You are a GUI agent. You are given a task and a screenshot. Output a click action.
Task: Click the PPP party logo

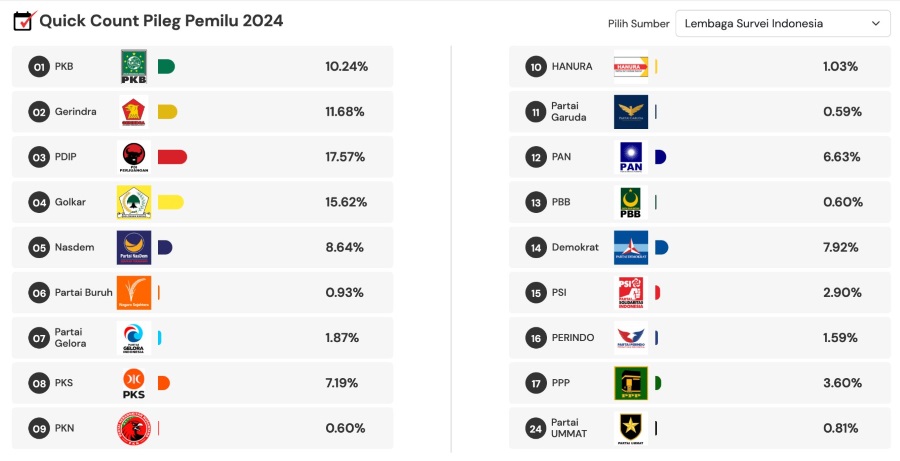(631, 383)
